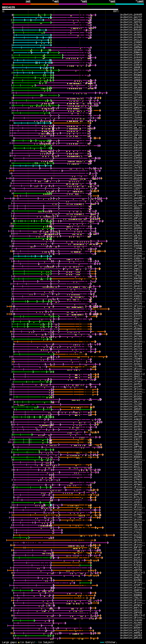Select hit label UniRef100_Q39866
Screen dimensions: 146x644
(131, 60)
